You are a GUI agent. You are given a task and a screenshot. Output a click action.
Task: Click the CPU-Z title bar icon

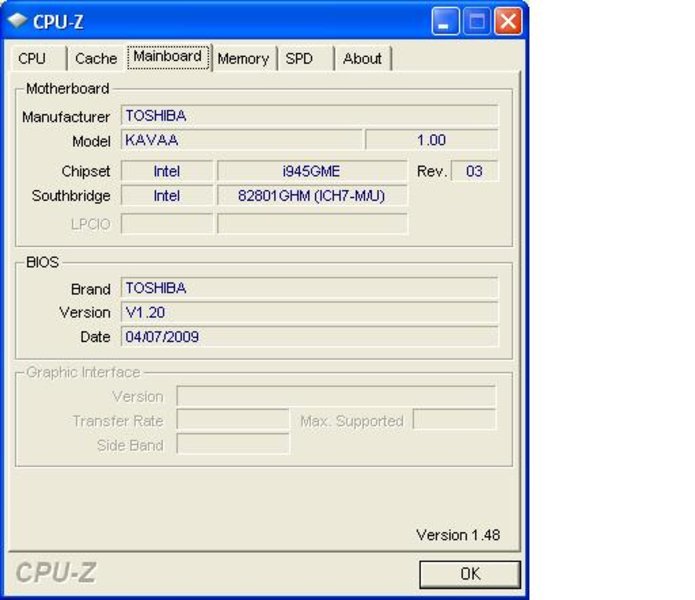[x=17, y=20]
